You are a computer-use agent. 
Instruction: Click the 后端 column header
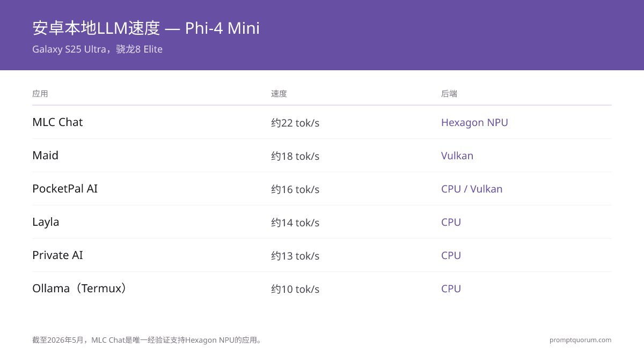click(x=449, y=93)
